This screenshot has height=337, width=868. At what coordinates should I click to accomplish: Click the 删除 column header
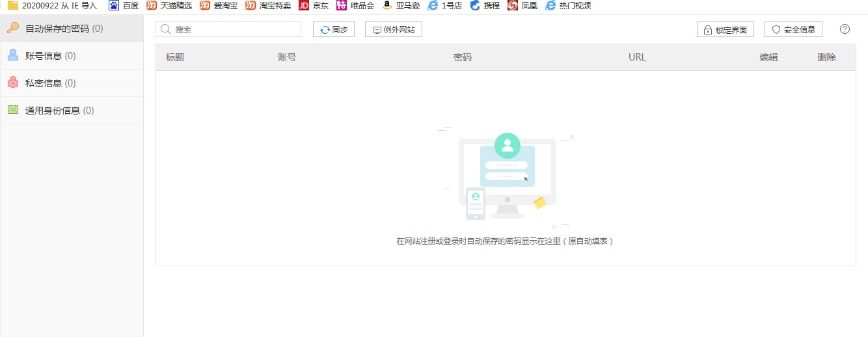point(826,57)
